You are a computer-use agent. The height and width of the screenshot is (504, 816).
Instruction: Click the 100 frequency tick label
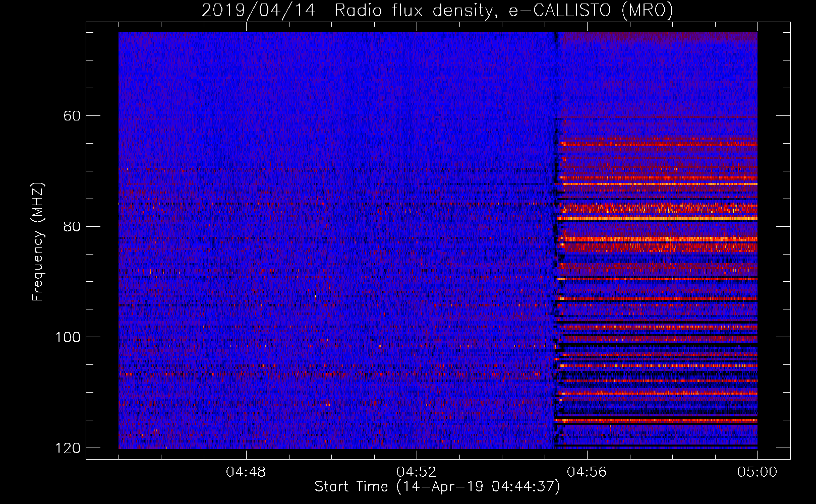click(x=68, y=337)
